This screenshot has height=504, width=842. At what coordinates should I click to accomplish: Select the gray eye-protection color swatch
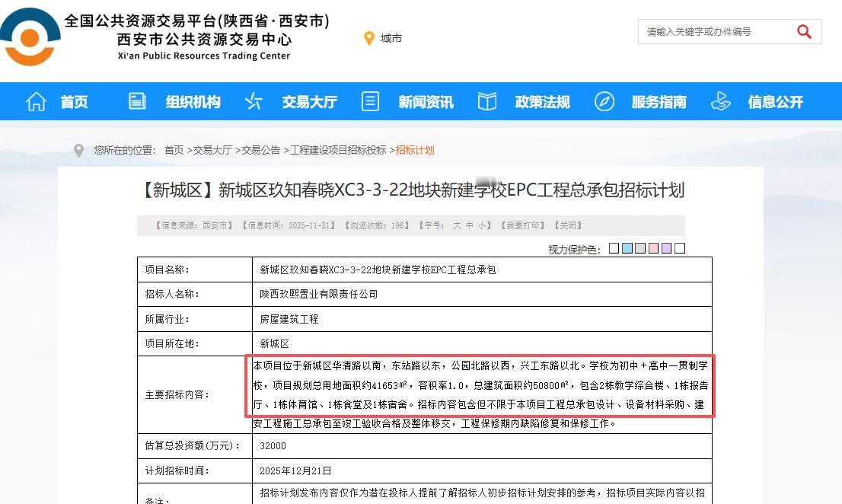pos(640,248)
